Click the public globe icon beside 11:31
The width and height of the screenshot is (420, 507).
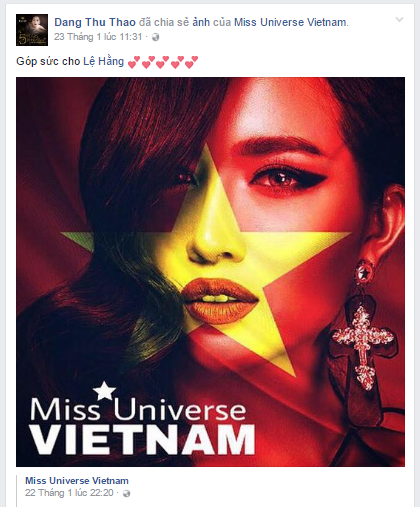pos(155,37)
